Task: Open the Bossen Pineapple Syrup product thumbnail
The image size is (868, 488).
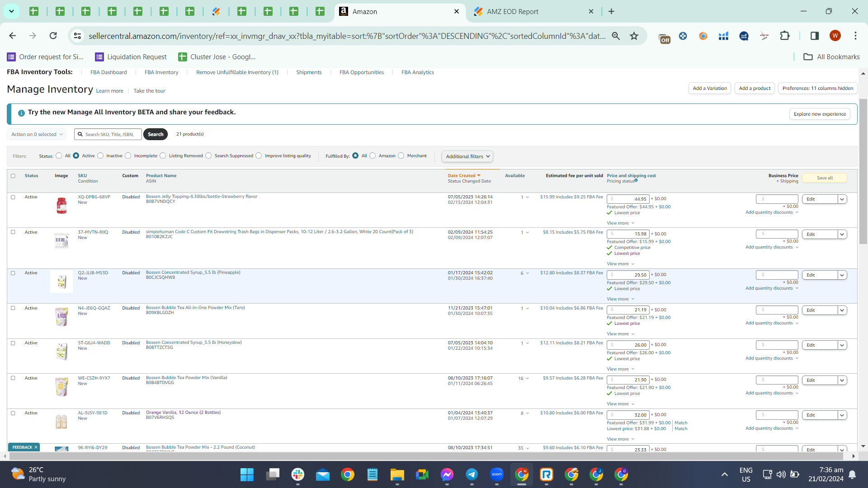Action: pos(61,282)
